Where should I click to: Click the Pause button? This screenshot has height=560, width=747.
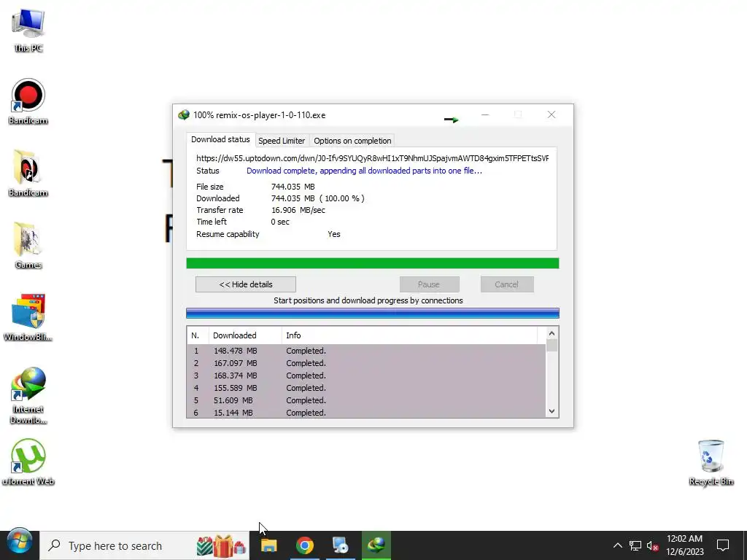tap(429, 284)
